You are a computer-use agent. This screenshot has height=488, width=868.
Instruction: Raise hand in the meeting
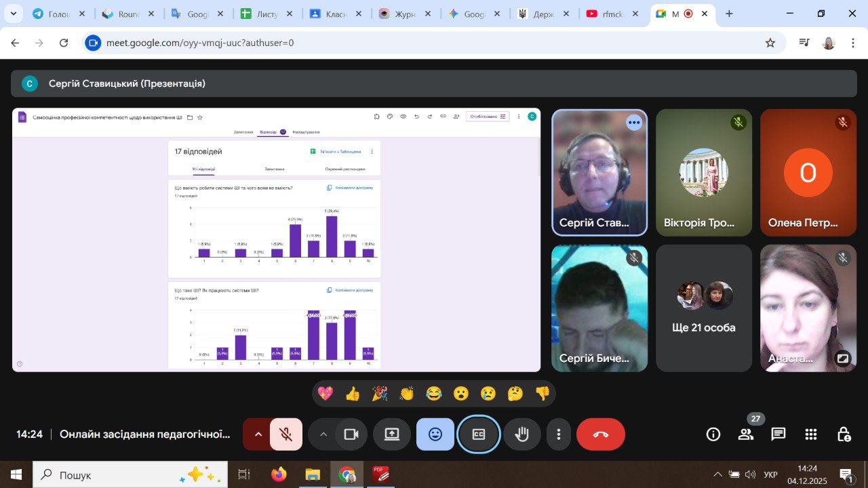(521, 434)
